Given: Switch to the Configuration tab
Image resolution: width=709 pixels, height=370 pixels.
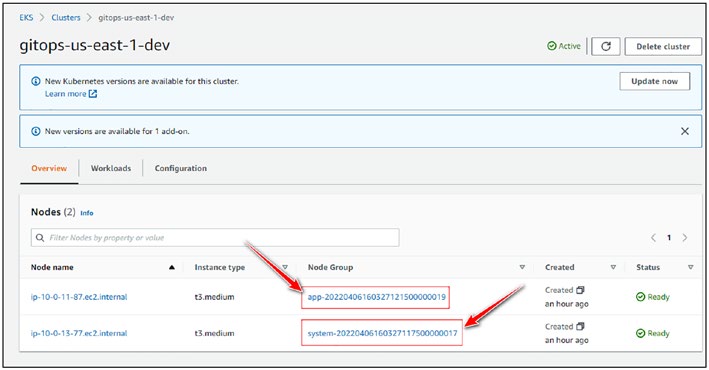Looking at the screenshot, I should tap(180, 168).
